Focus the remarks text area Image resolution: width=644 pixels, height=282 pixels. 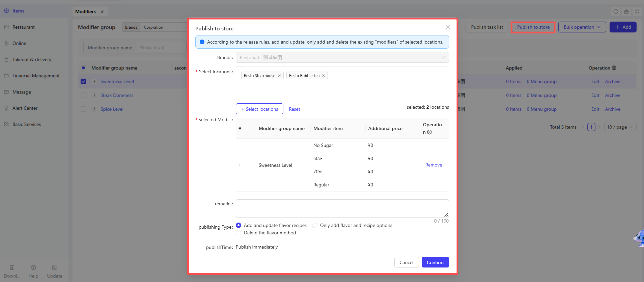342,208
